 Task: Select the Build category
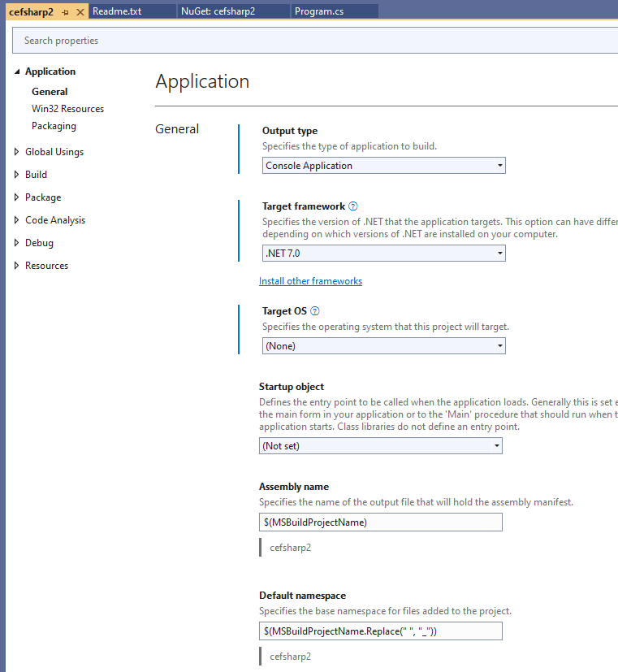(36, 175)
